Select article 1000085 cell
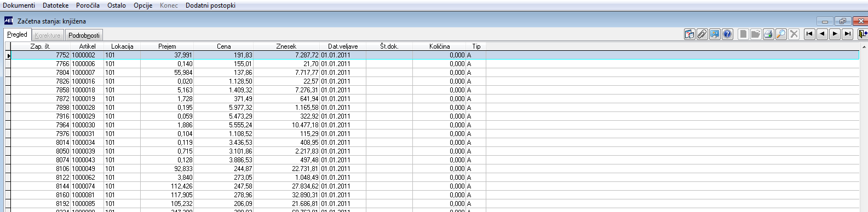The height and width of the screenshot is (212, 868). [x=88, y=204]
